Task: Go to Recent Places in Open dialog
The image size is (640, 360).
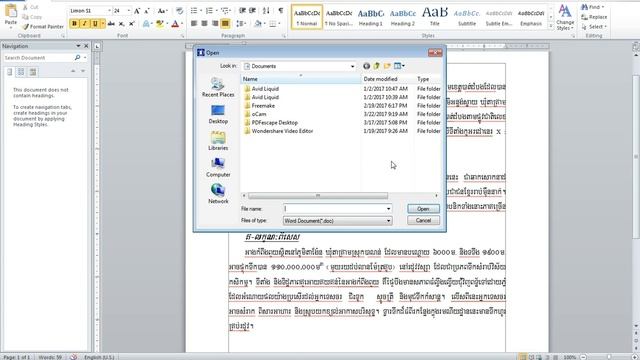Action: coord(218,87)
